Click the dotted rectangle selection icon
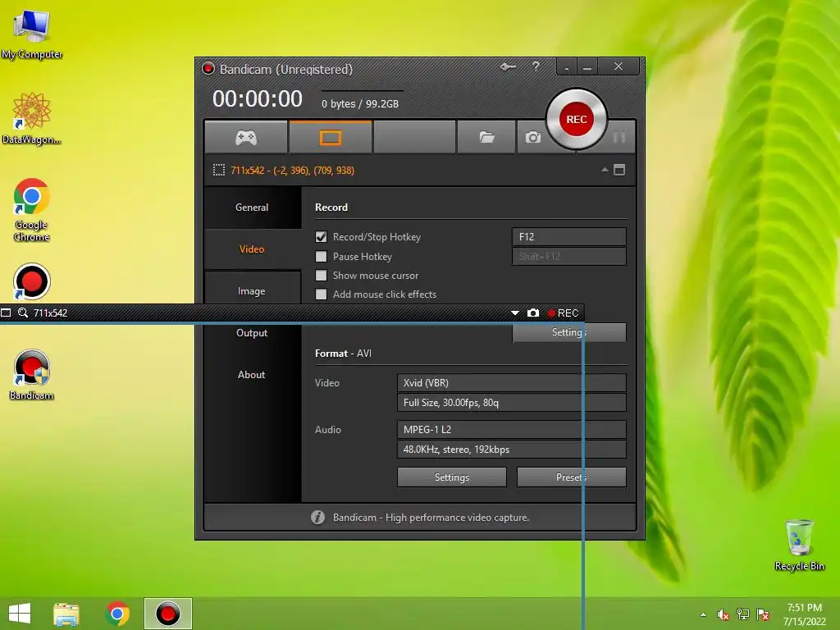This screenshot has width=840, height=630. coord(218,171)
